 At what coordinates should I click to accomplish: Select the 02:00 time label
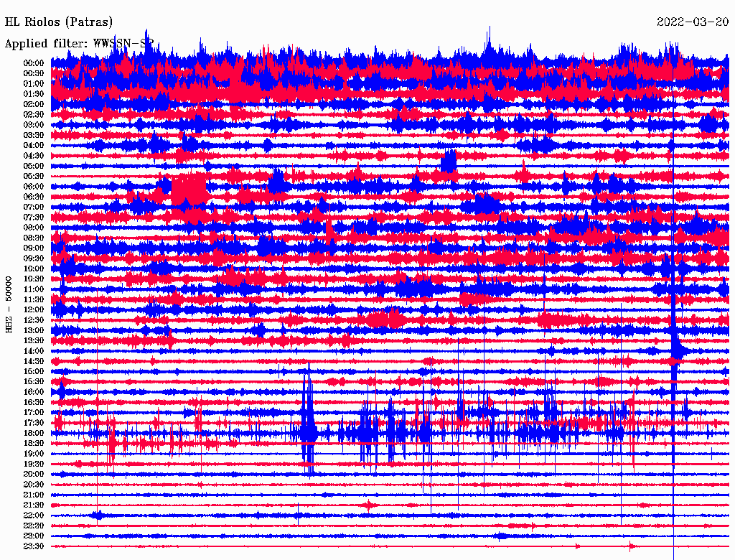click(x=34, y=104)
